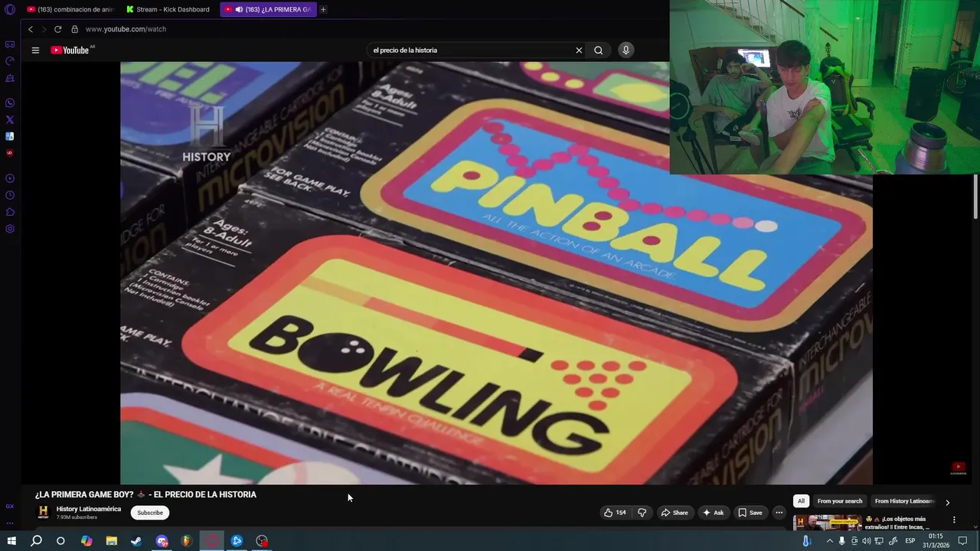This screenshot has height=551, width=980.
Task: Open Windows notification center
Action: tap(963, 541)
